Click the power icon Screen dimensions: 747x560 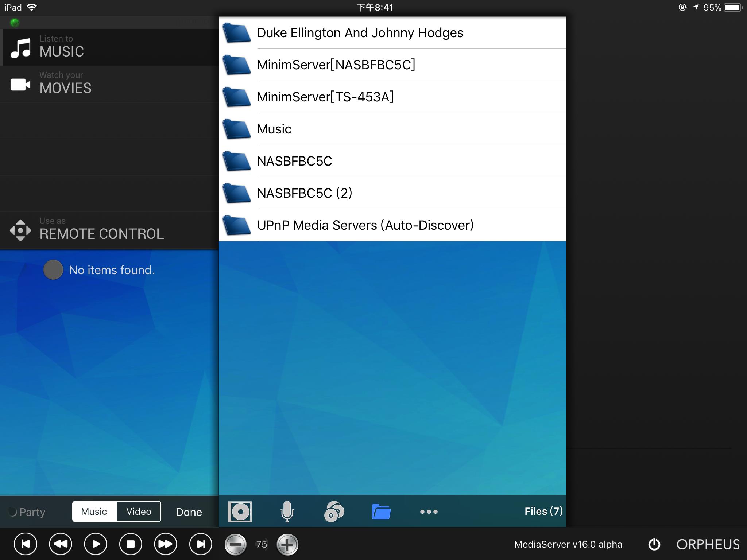coord(654,544)
